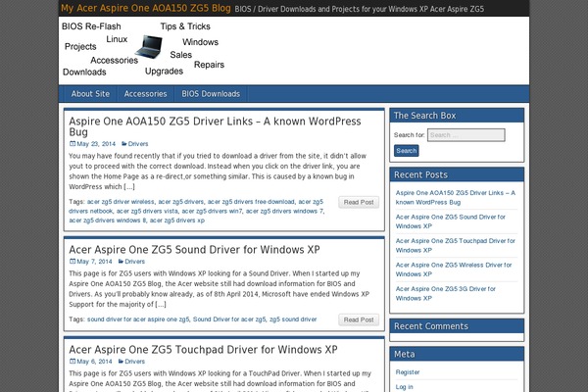Click the laptop image in the header banner
Image resolution: width=588 pixels, height=392 pixels.
[149, 47]
